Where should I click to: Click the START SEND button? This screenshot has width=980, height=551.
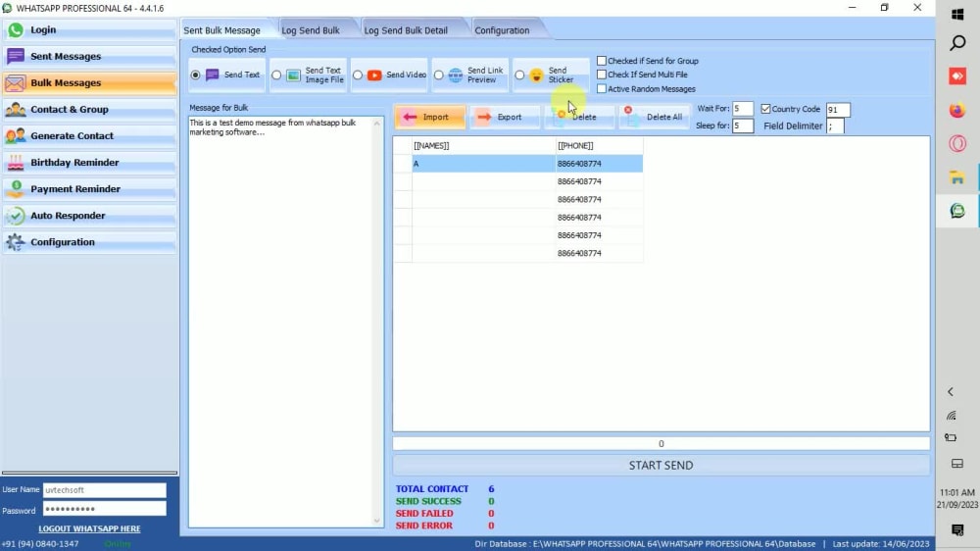(661, 466)
